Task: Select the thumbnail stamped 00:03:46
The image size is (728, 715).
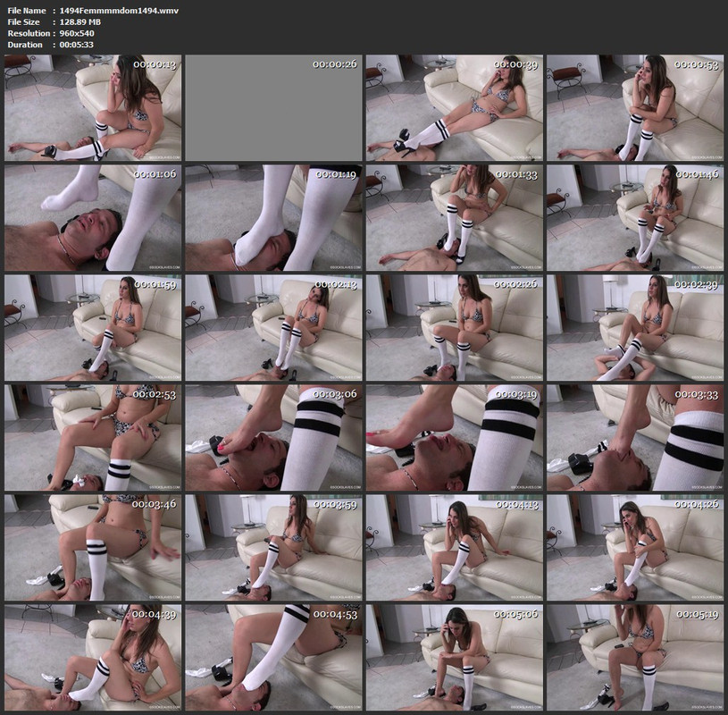Action: 93,547
